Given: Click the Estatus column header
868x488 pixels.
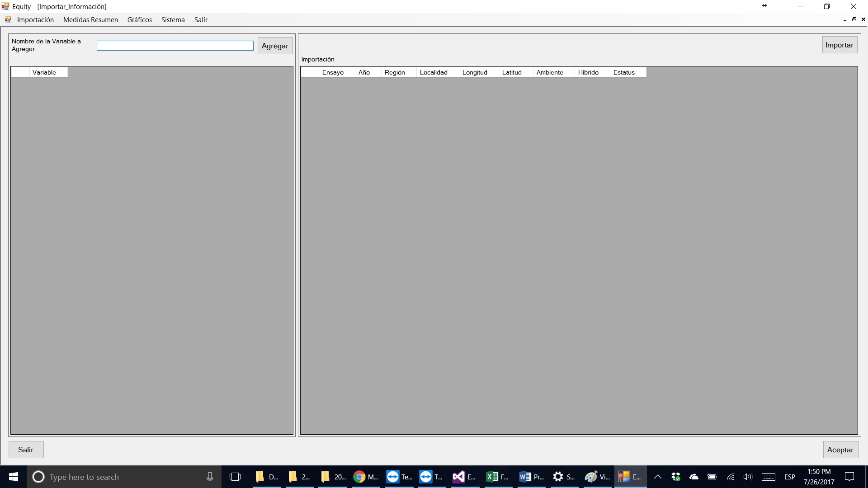Looking at the screenshot, I should tap(628, 72).
